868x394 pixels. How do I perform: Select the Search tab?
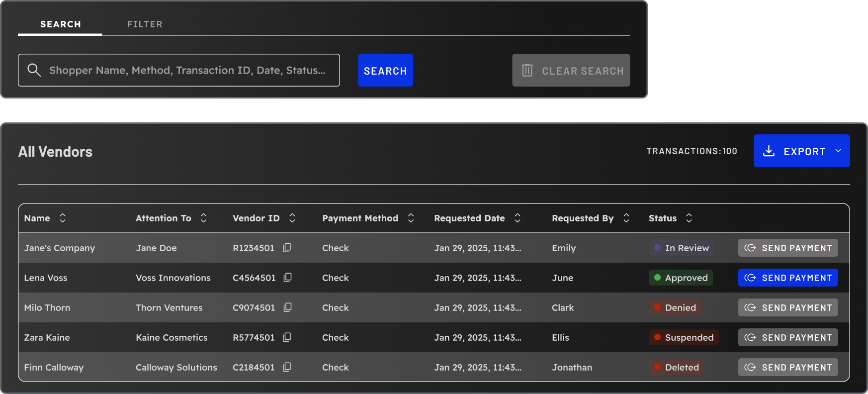pyautogui.click(x=60, y=24)
